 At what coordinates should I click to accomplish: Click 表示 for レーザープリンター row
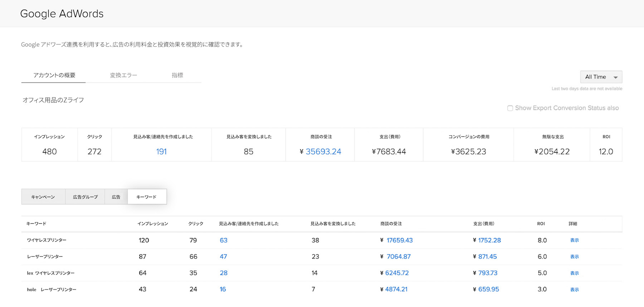point(575,257)
